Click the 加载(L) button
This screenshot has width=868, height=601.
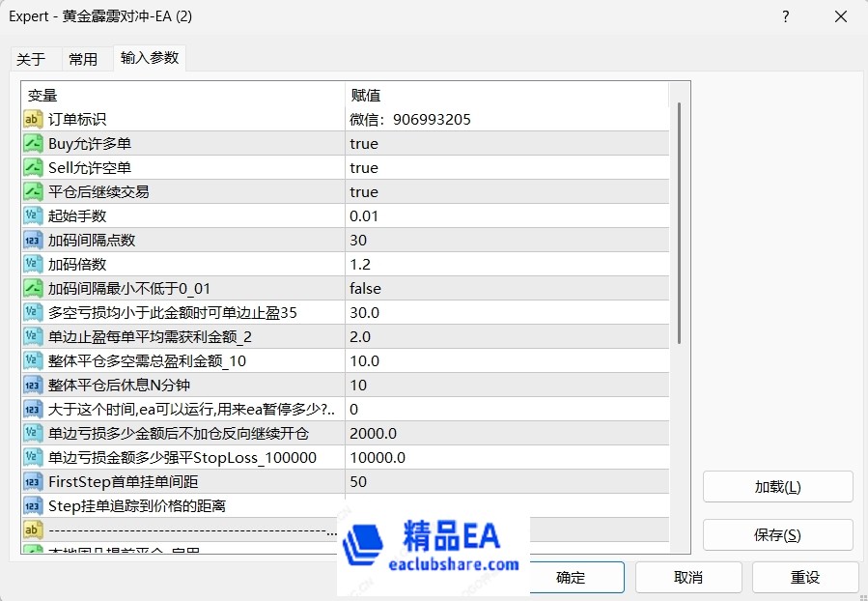coord(777,487)
